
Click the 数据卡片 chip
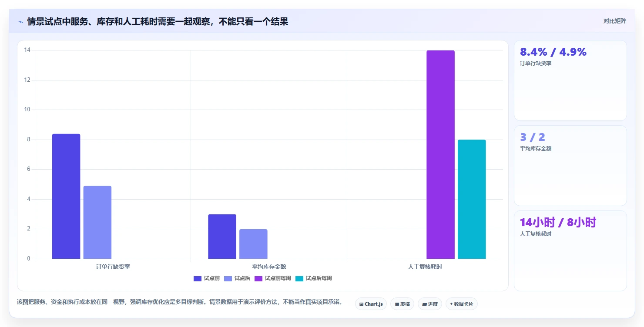[461, 304]
